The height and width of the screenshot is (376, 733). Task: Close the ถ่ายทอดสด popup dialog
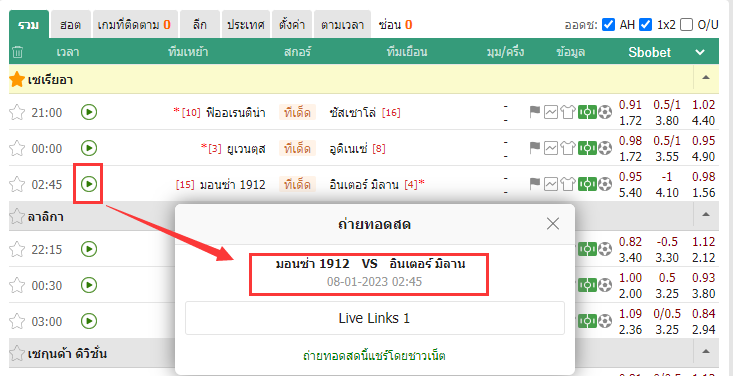(x=553, y=224)
